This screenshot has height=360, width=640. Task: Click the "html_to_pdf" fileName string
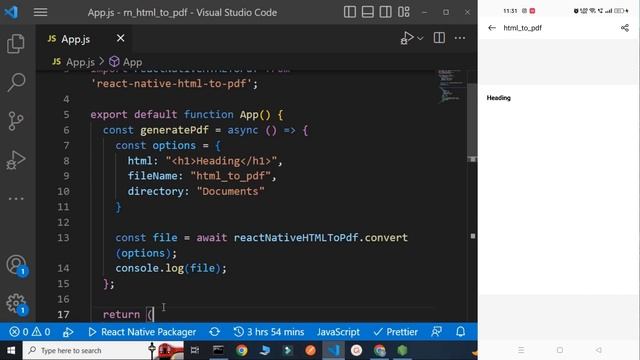(x=231, y=176)
